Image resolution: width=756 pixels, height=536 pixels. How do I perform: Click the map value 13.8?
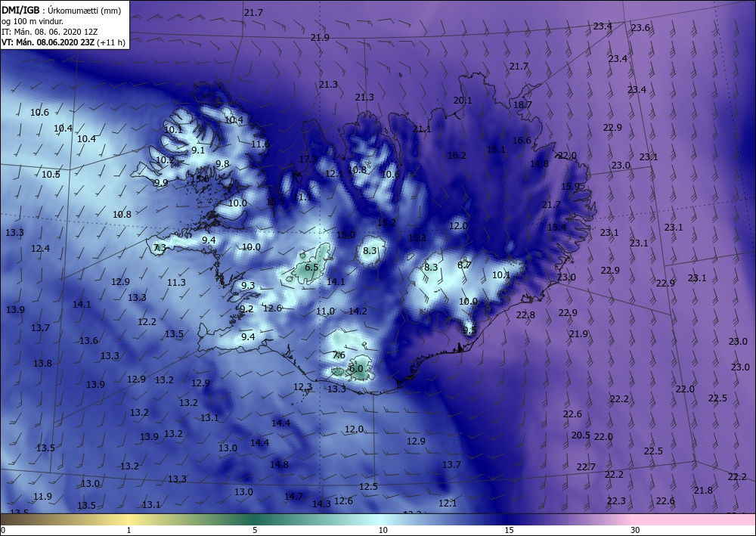[x=42, y=363]
